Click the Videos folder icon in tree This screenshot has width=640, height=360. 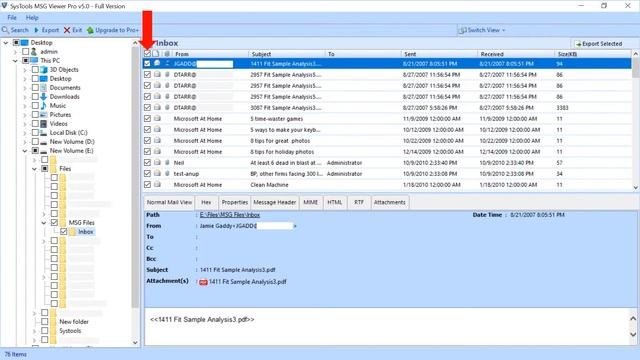tap(44, 124)
